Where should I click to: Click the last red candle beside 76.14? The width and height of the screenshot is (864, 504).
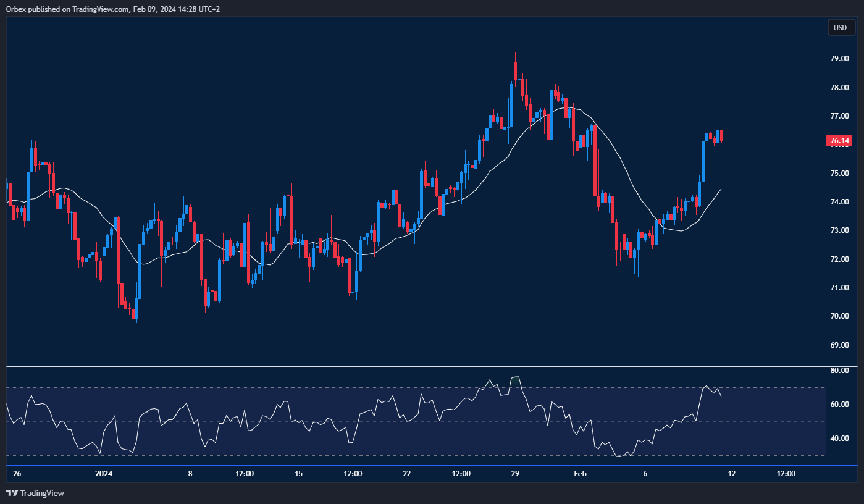(721, 135)
